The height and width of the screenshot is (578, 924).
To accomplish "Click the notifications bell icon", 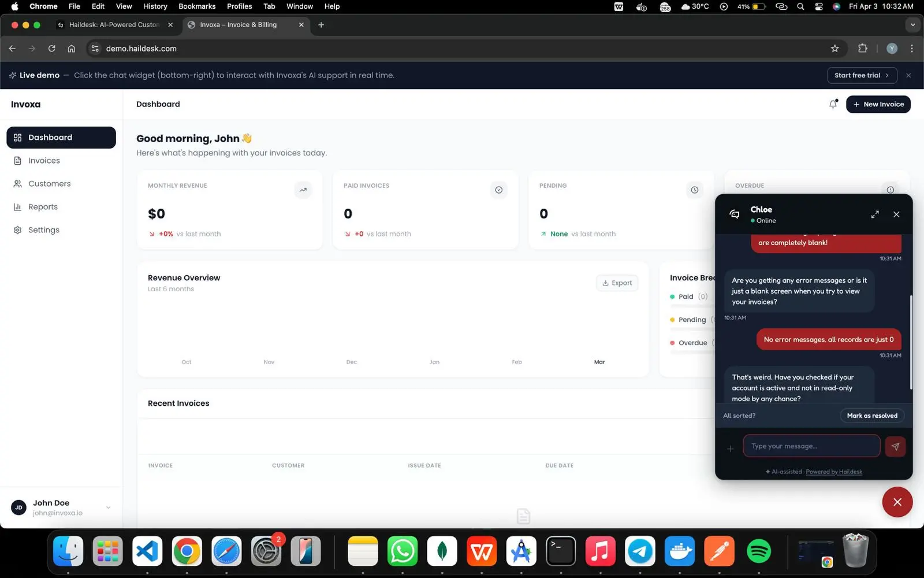I will tap(833, 104).
